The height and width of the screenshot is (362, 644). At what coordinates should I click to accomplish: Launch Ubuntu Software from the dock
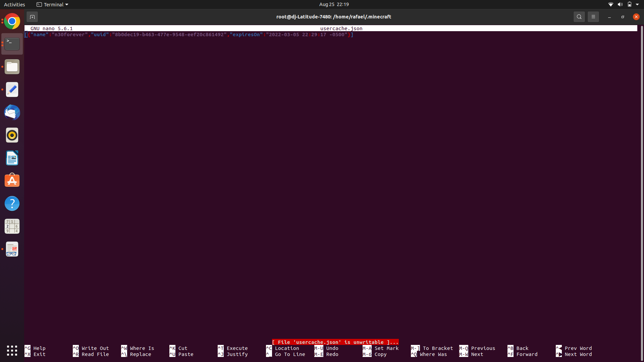12,180
